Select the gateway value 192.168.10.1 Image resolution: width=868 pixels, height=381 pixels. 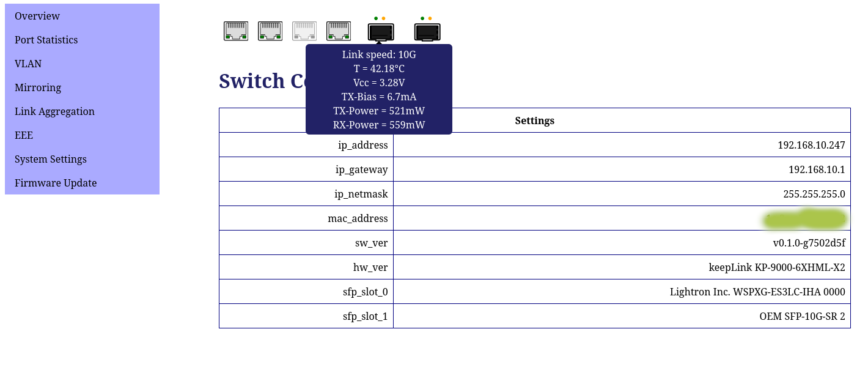pos(817,169)
